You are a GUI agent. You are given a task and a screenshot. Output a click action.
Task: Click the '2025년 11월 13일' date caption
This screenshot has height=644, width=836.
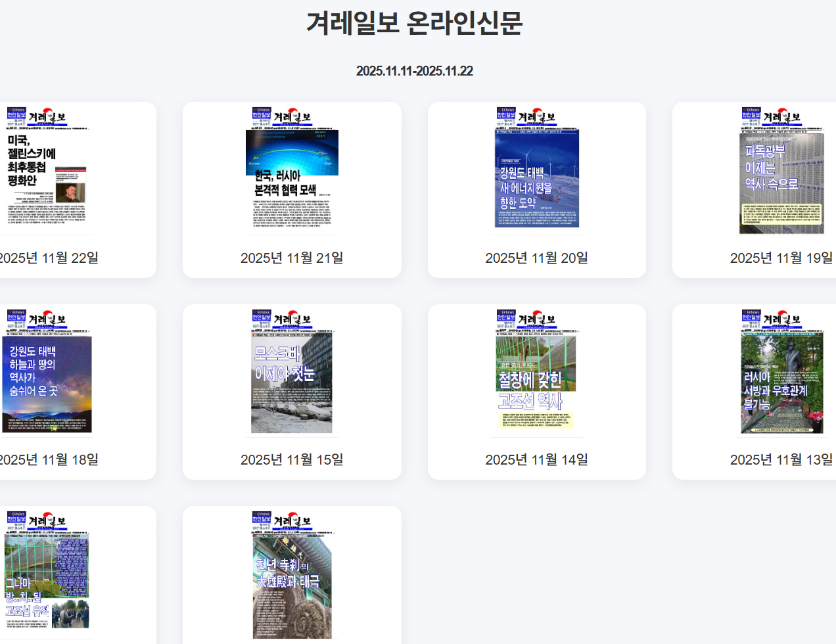coord(781,460)
